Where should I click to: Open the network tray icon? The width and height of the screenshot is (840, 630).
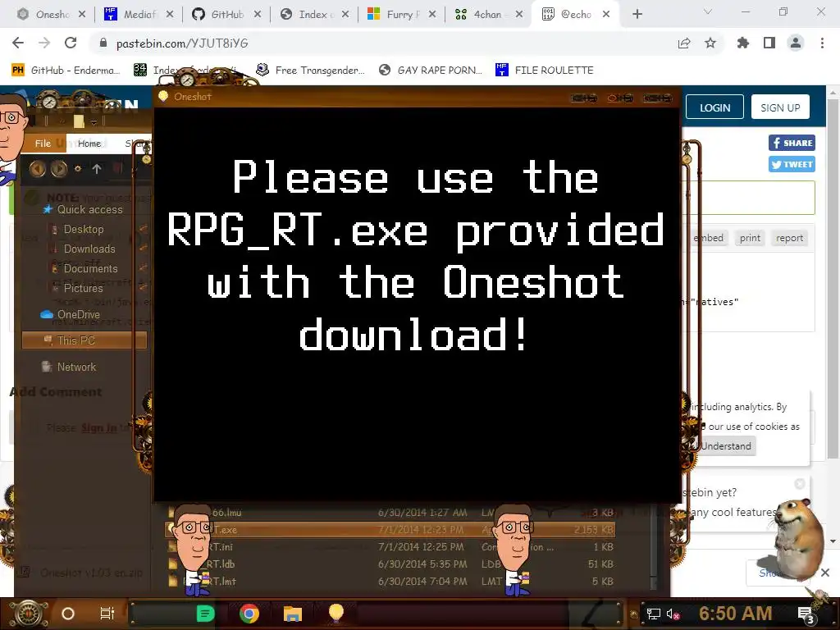click(653, 614)
